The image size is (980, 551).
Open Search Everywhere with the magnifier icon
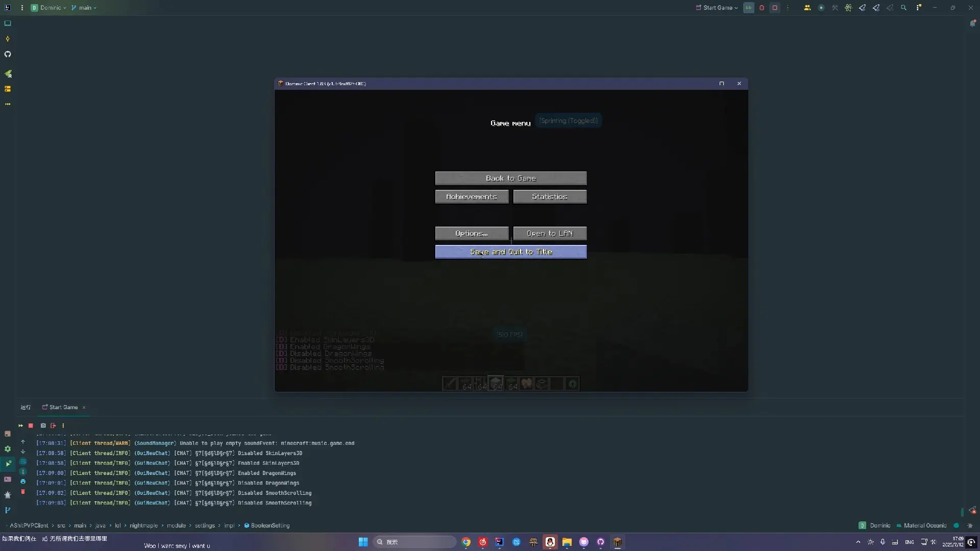[x=903, y=8]
